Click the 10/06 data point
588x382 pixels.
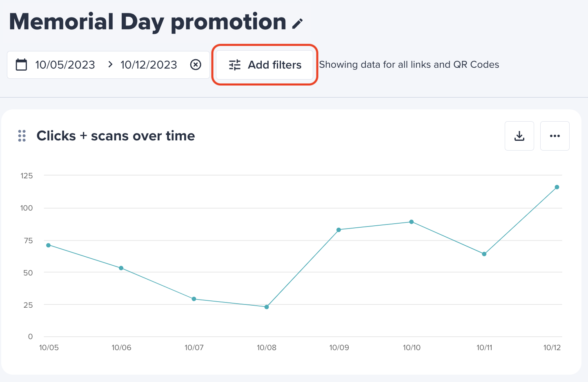[x=121, y=268]
